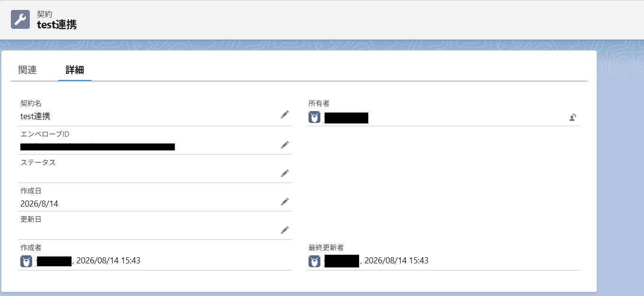Open the 最終更新者 user name link
Viewport: 644px width, 296px height.
click(342, 261)
